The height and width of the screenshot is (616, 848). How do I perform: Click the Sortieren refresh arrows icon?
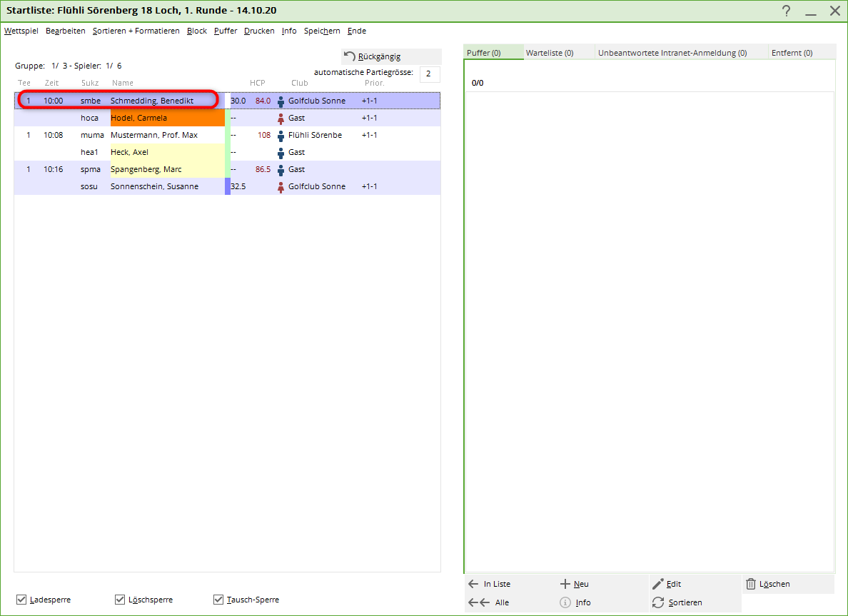coord(657,602)
